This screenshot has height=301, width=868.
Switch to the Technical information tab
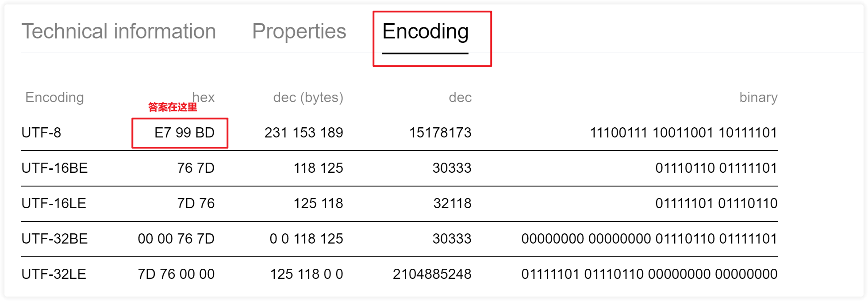pyautogui.click(x=119, y=31)
